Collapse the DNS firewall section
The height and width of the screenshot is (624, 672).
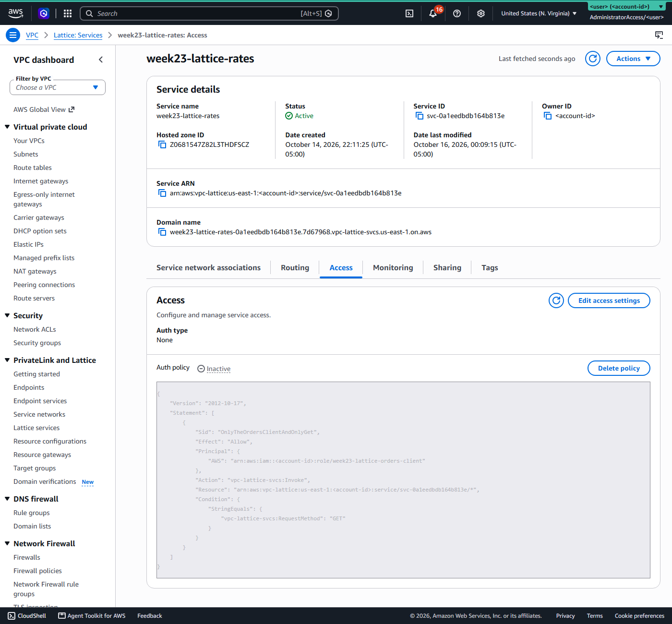point(7,499)
